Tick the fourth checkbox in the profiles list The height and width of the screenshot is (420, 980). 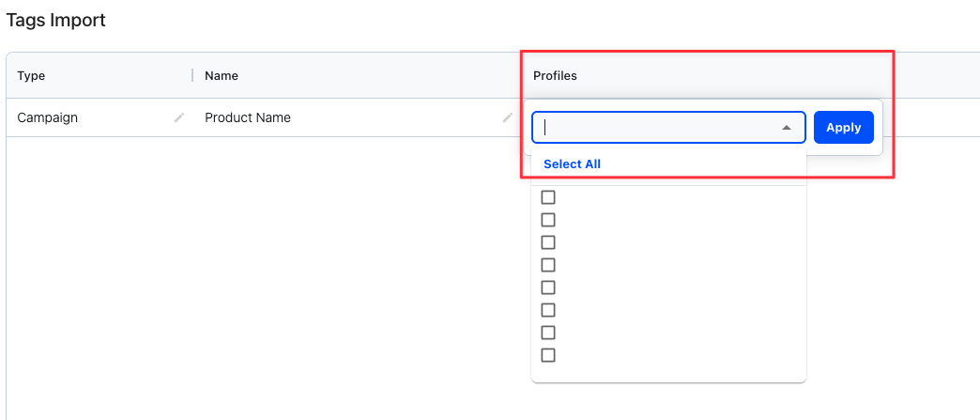[x=548, y=265]
